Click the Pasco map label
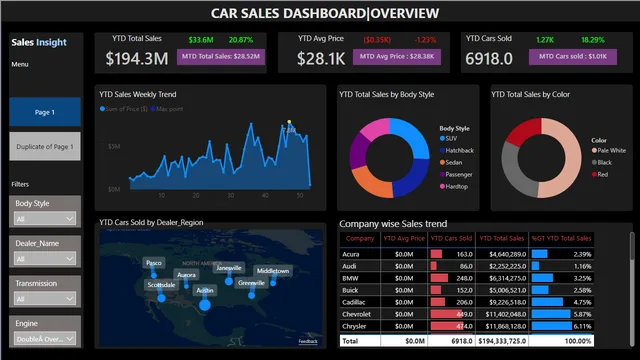The height and width of the screenshot is (360, 640). pos(154,263)
